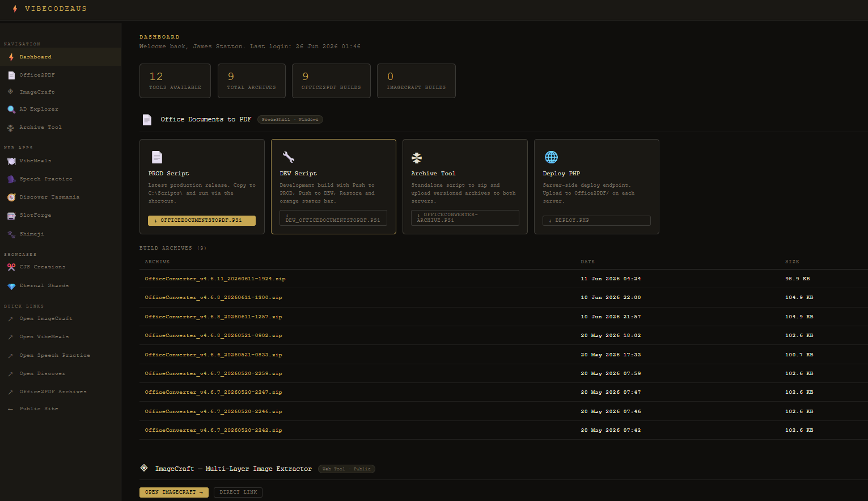
Task: Open the Dashboard navigation item
Action: tap(60, 57)
